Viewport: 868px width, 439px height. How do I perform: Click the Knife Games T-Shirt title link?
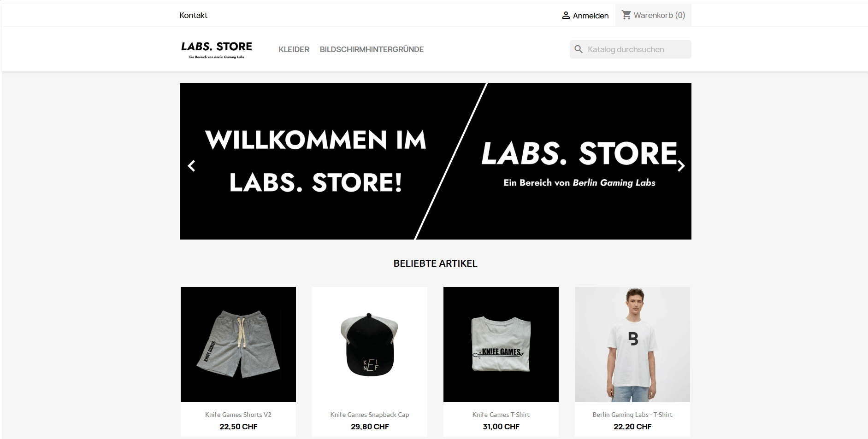pos(501,415)
